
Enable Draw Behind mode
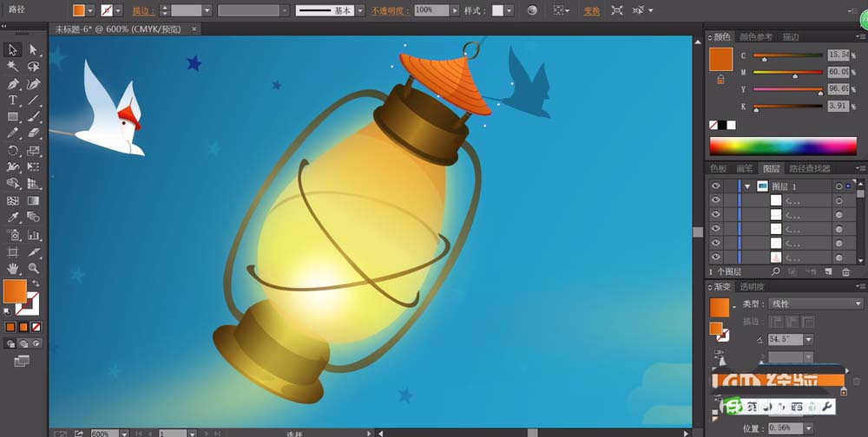point(23,343)
